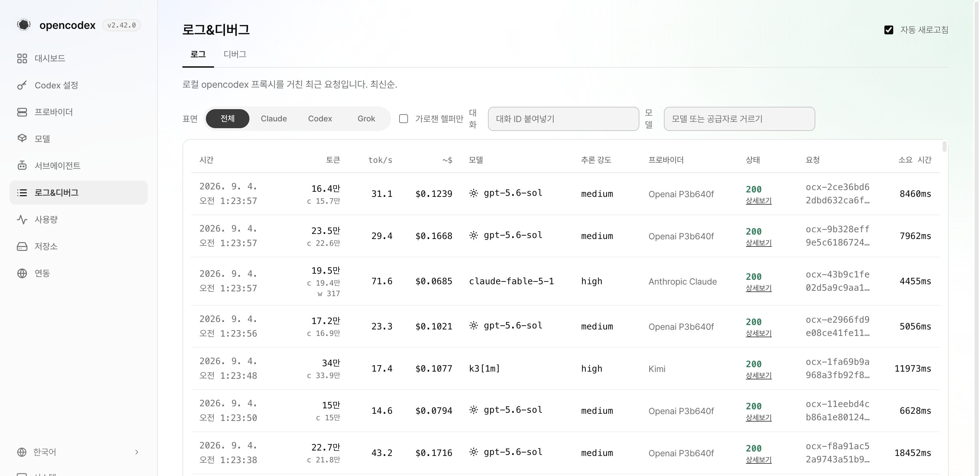This screenshot has width=980, height=476.
Task: Click the 요청 column header
Action: click(x=813, y=160)
